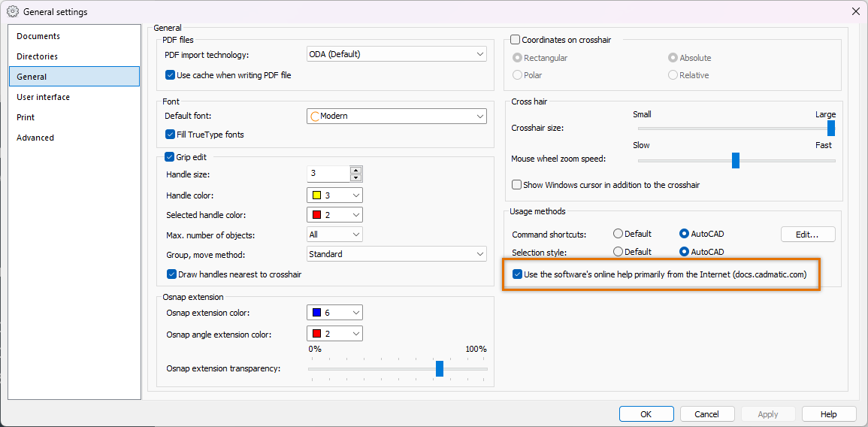The height and width of the screenshot is (427, 868).
Task: Expand the Default font dropdown
Action: click(x=397, y=117)
